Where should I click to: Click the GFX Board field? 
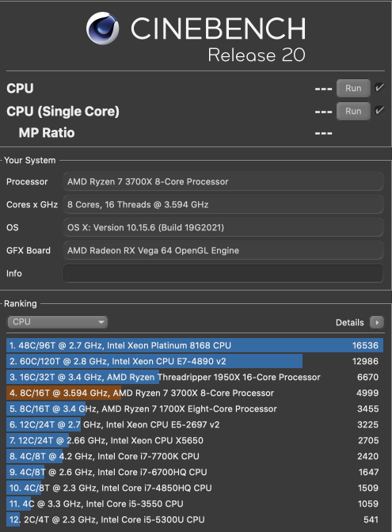pos(223,250)
